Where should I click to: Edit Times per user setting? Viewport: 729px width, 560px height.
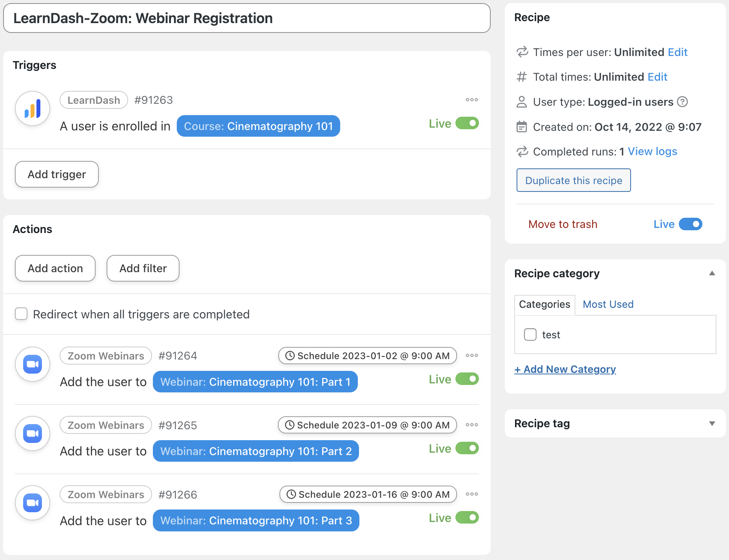click(x=678, y=52)
